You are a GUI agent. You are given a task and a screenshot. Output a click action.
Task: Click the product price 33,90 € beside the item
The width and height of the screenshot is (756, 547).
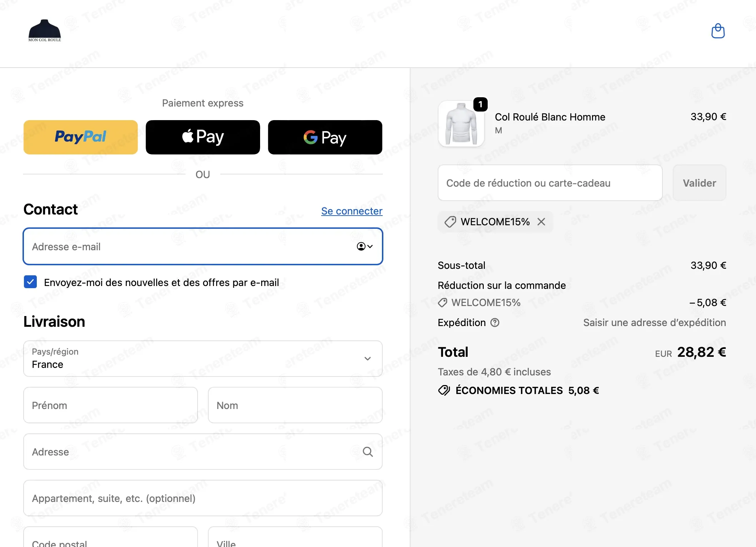tap(708, 117)
